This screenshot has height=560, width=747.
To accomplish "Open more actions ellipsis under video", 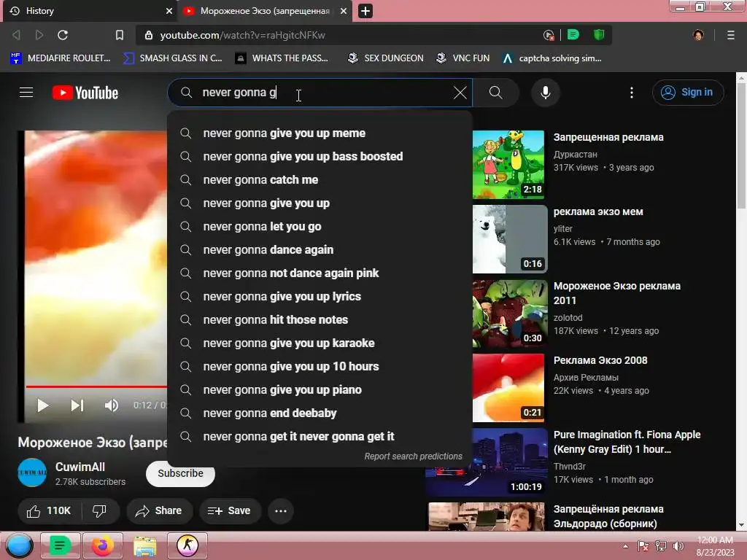I will [281, 511].
